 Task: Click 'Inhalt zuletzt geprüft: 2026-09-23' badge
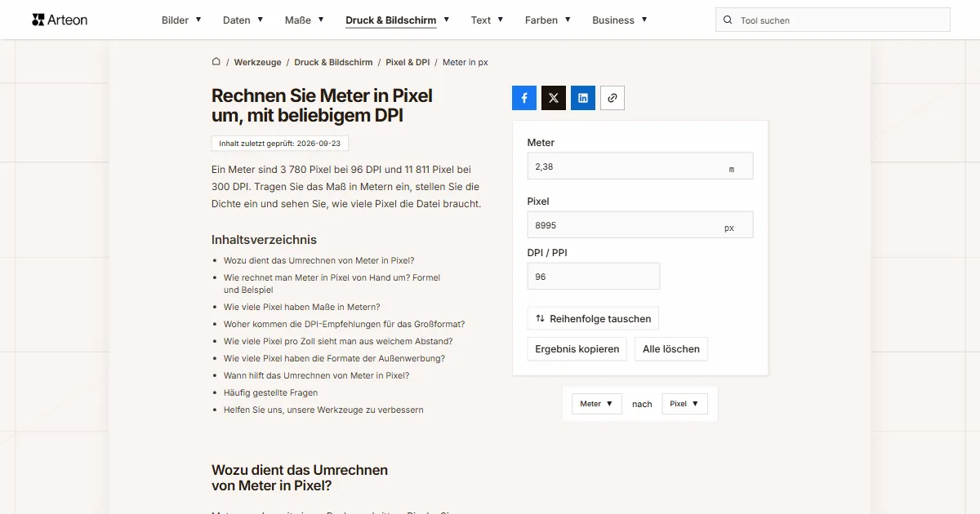pos(280,144)
